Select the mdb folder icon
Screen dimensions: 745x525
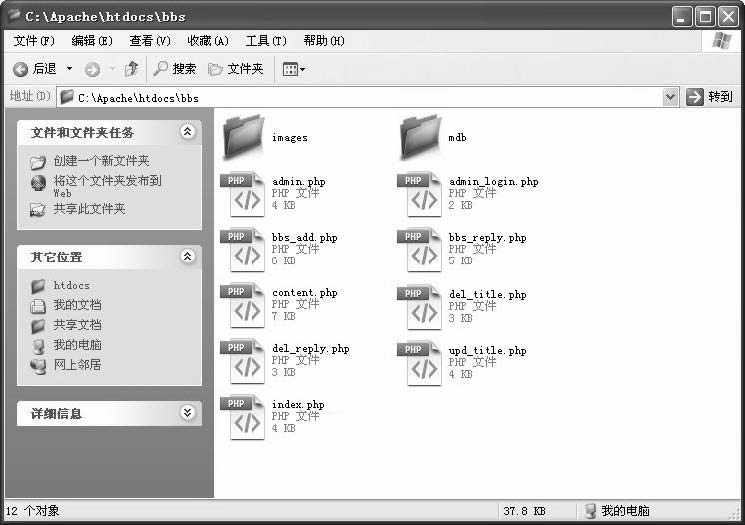tap(420, 137)
